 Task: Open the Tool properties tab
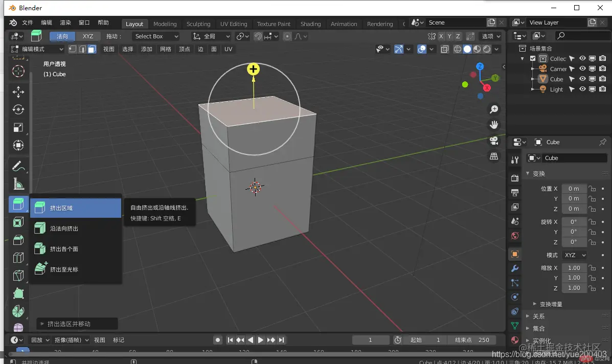(515, 160)
